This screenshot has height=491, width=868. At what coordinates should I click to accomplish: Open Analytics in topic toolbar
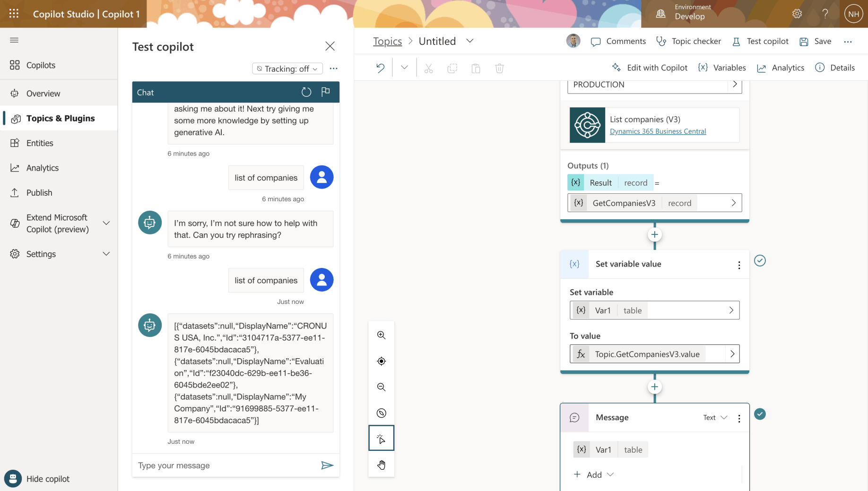tap(781, 68)
